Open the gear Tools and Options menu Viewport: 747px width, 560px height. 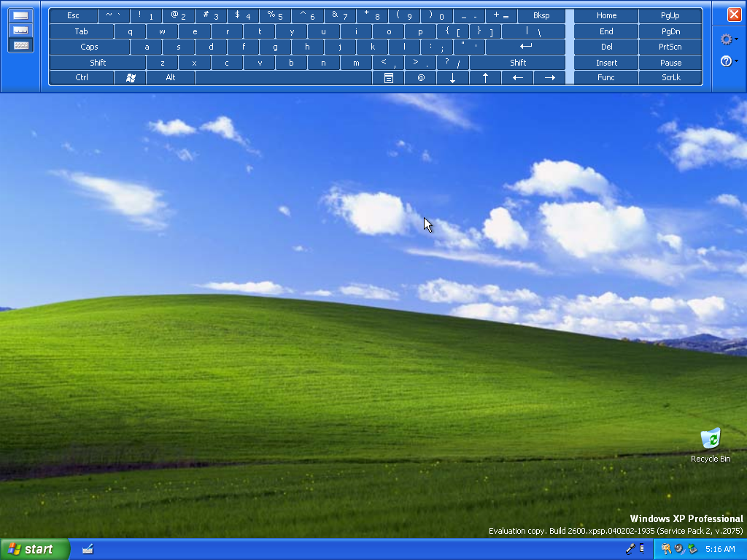[729, 39]
